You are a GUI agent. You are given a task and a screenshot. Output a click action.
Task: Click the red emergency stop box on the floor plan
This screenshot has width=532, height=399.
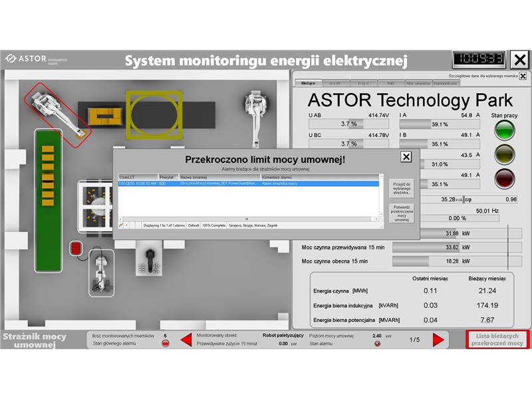pyautogui.click(x=76, y=248)
